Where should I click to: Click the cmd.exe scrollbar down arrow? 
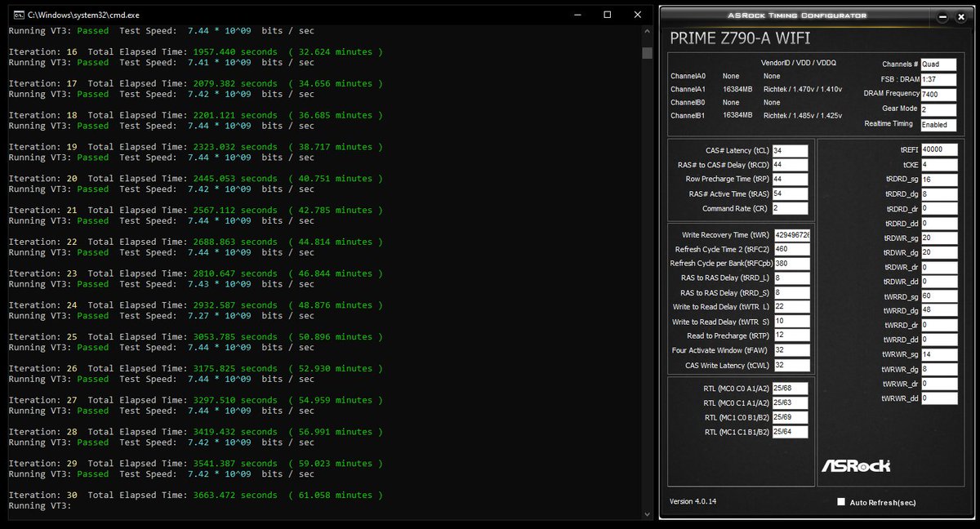[647, 513]
